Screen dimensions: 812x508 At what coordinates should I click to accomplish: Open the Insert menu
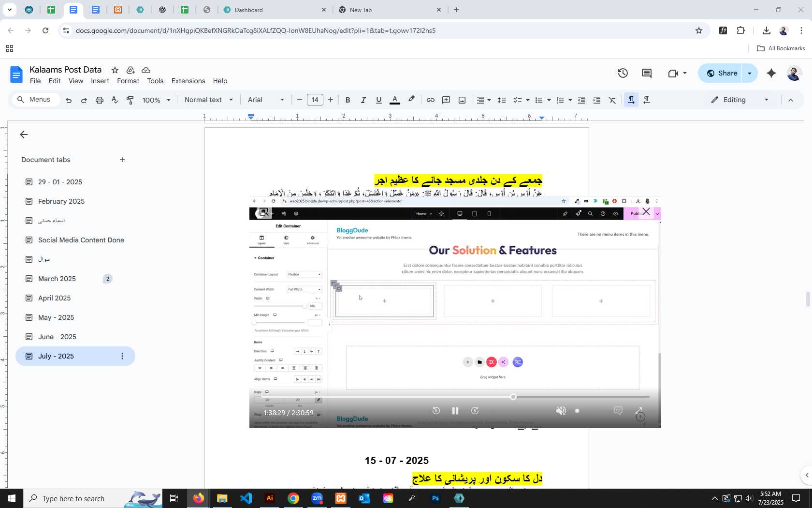pos(100,81)
